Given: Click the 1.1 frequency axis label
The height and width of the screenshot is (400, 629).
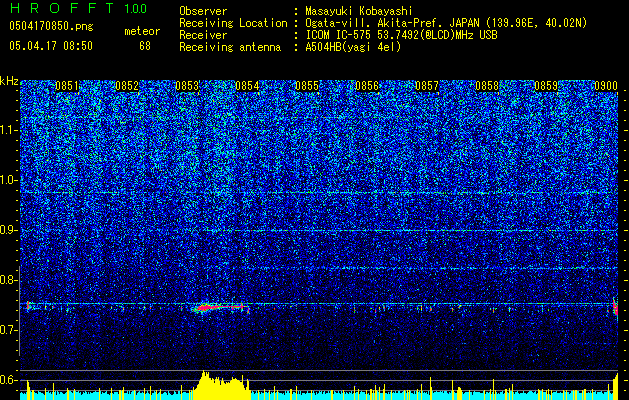Looking at the screenshot, I should 8,130.
